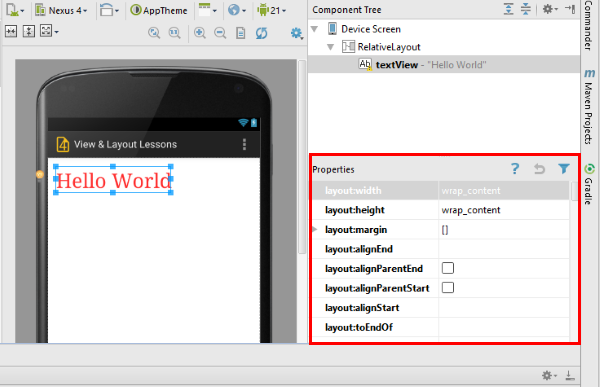Click the Properties filter funnel icon
This screenshot has width=600, height=387.
click(564, 169)
